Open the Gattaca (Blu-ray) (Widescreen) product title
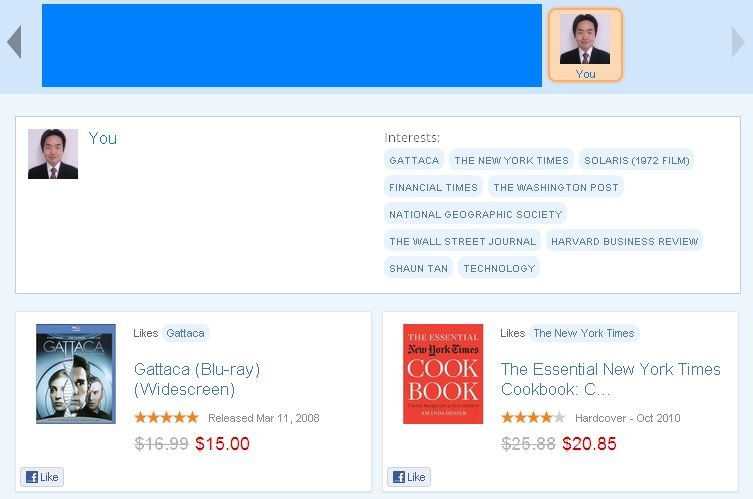 pos(197,379)
